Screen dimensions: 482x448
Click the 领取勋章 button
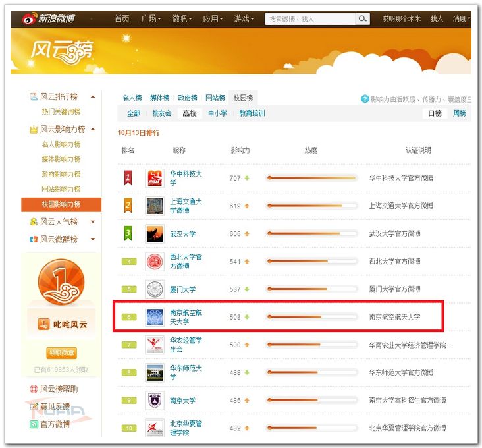point(61,352)
